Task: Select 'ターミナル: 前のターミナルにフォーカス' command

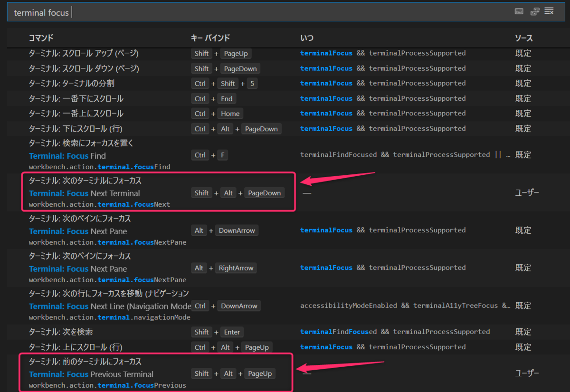Action: pos(85,362)
